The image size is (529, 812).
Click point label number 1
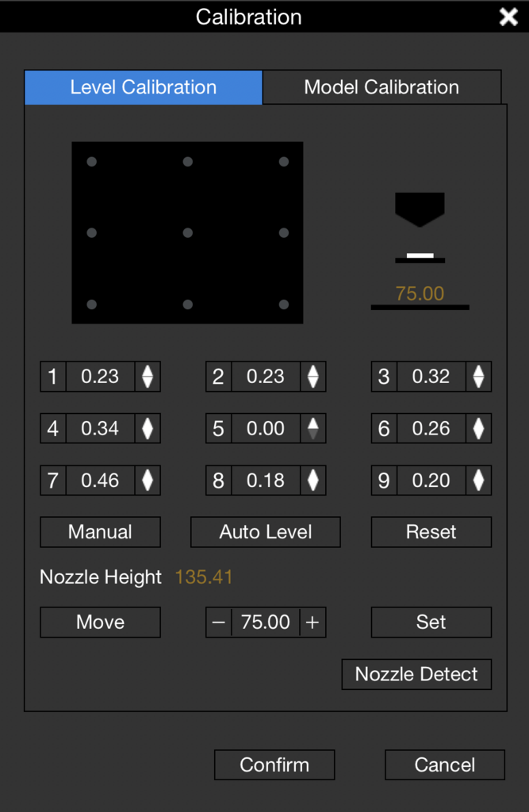53,377
